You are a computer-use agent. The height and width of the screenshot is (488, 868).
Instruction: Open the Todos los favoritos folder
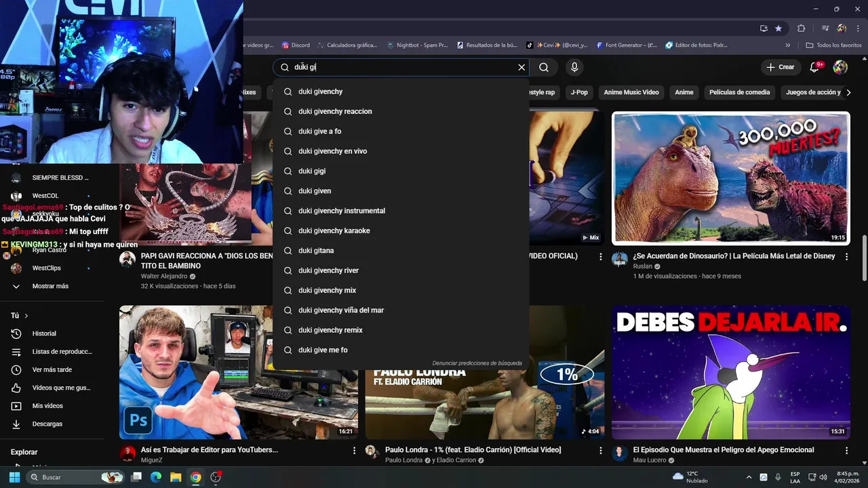[833, 45]
